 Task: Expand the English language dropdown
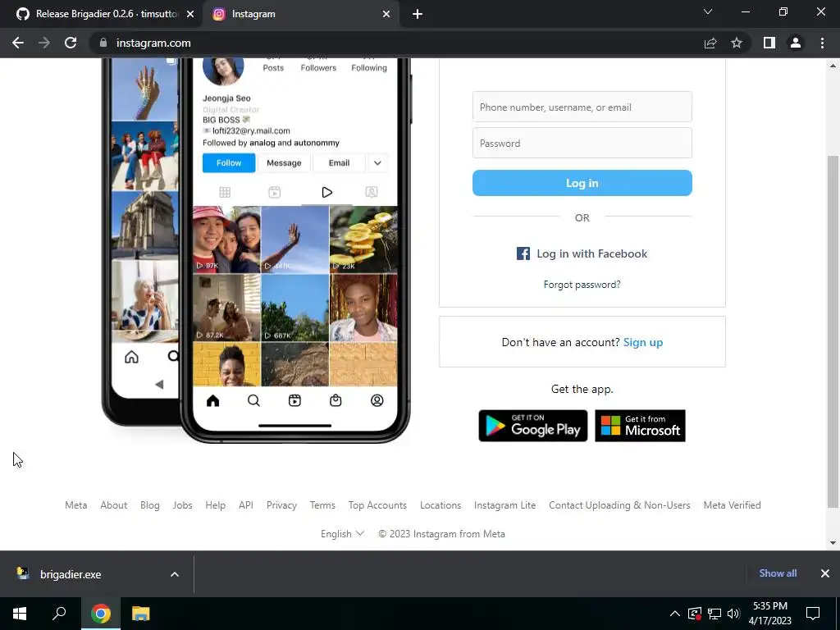[x=342, y=534]
